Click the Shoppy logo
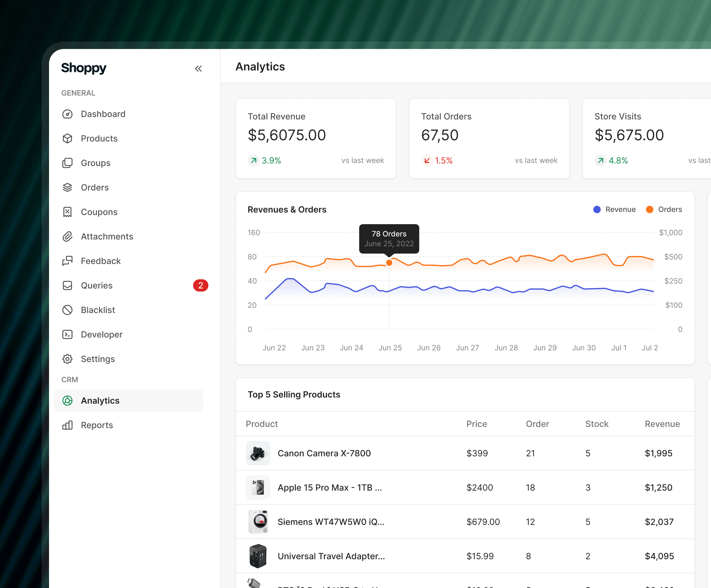Screen dimensions: 711x588 (84, 68)
